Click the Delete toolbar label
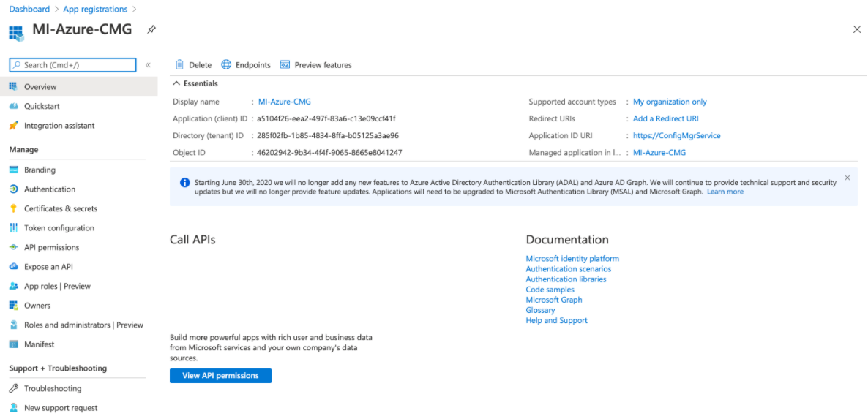 tap(201, 65)
